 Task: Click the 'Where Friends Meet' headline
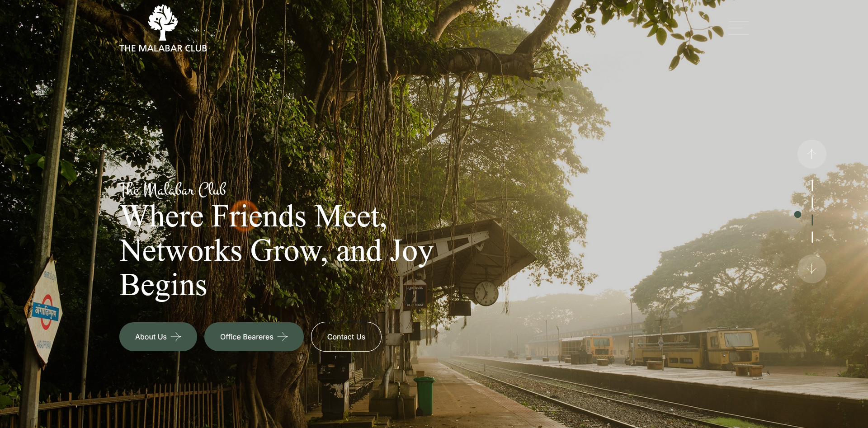pyautogui.click(x=253, y=216)
